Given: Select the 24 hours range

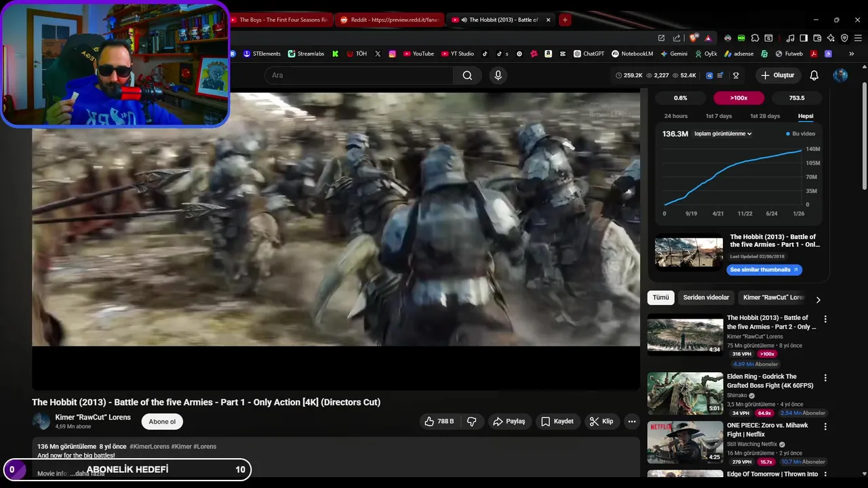Looking at the screenshot, I should [x=675, y=116].
